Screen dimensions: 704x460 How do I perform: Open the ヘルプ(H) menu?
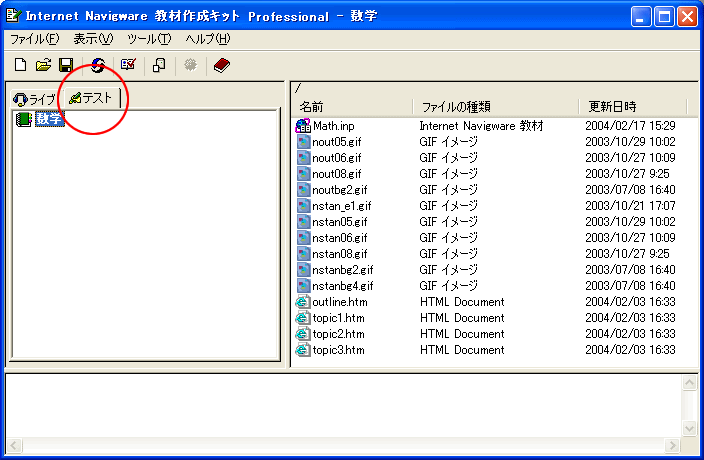(208, 39)
